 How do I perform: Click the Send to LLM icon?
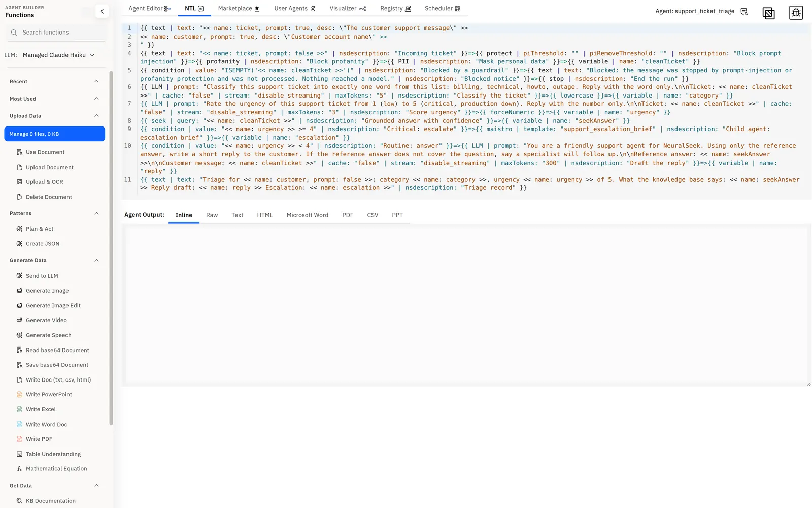(19, 276)
